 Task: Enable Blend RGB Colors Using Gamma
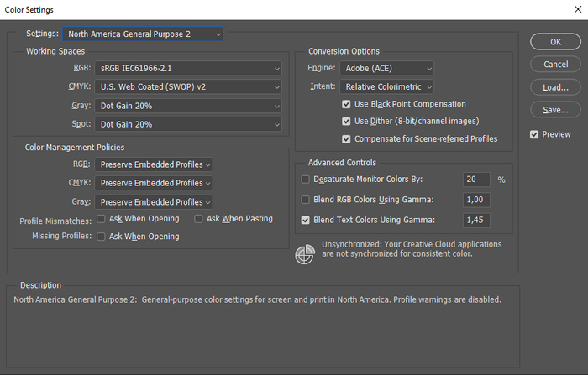click(306, 200)
